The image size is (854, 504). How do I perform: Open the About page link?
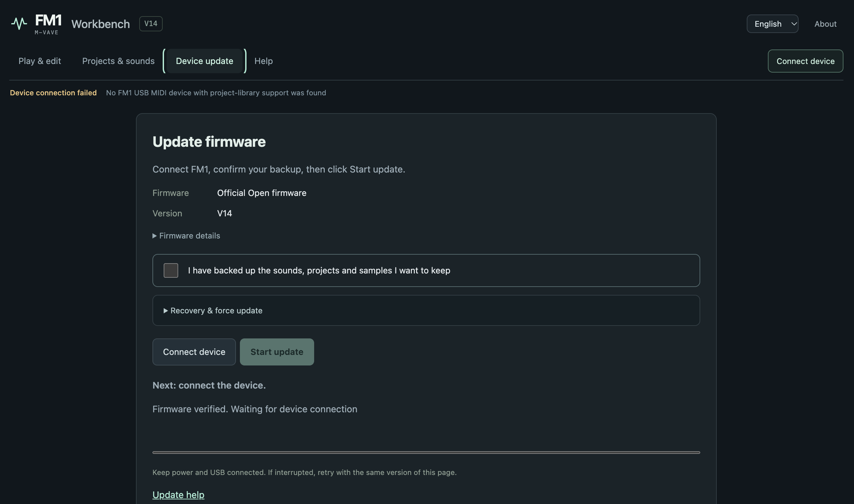coord(826,24)
